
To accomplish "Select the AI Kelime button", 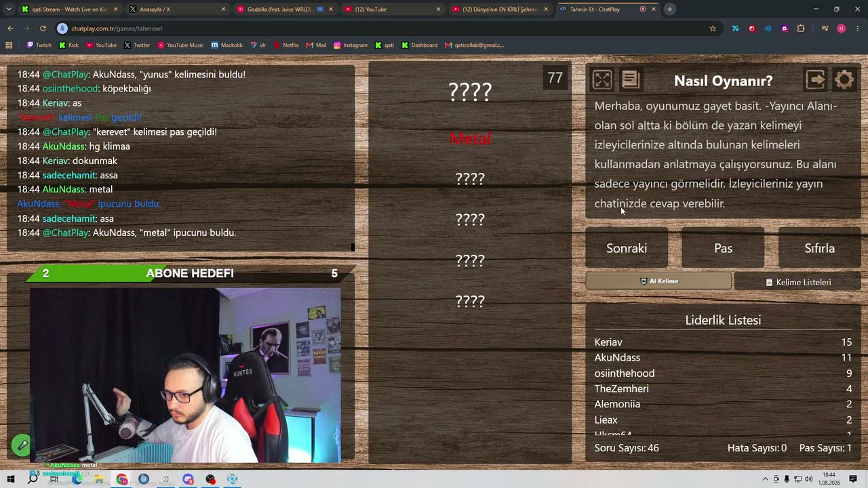I will (658, 281).
